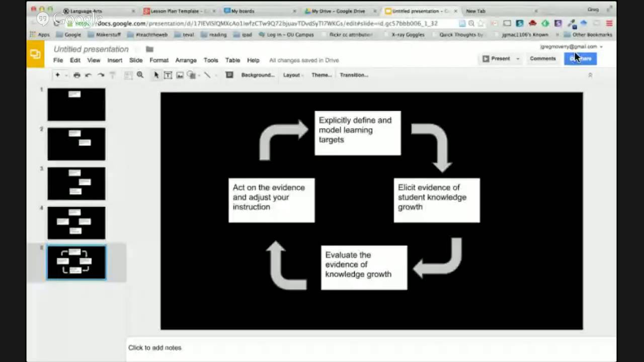Expand the Present options dropdown arrow
Screen dimensions: 644x362
point(518,59)
